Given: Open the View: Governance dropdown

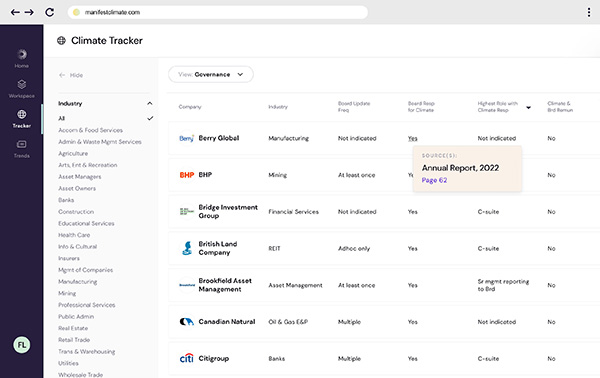Looking at the screenshot, I should pyautogui.click(x=210, y=74).
